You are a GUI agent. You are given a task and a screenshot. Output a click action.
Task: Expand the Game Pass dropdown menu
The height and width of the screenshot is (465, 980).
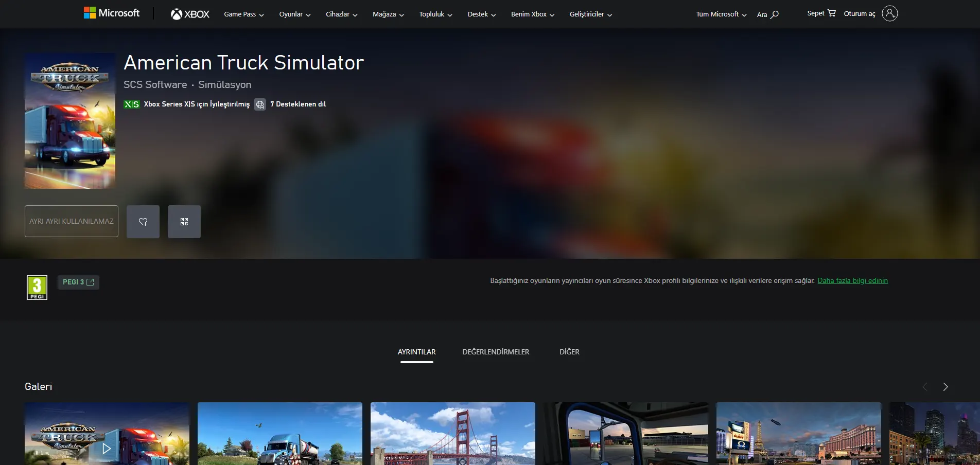(x=244, y=14)
